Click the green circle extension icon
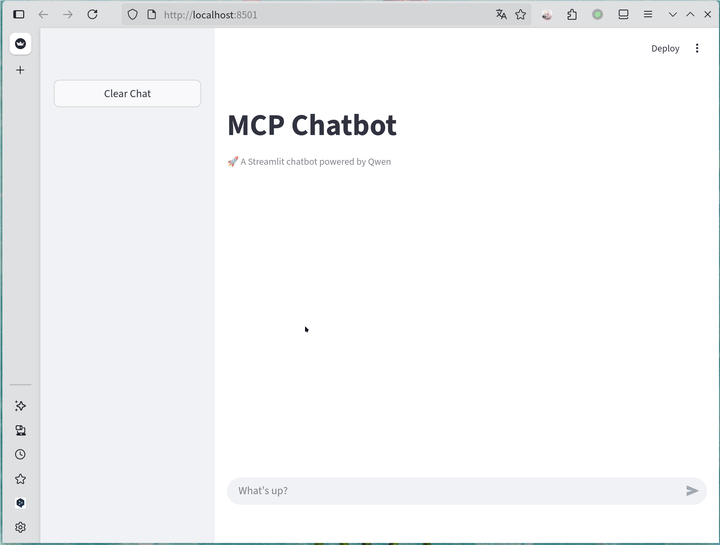The height and width of the screenshot is (545, 720). [x=597, y=15]
